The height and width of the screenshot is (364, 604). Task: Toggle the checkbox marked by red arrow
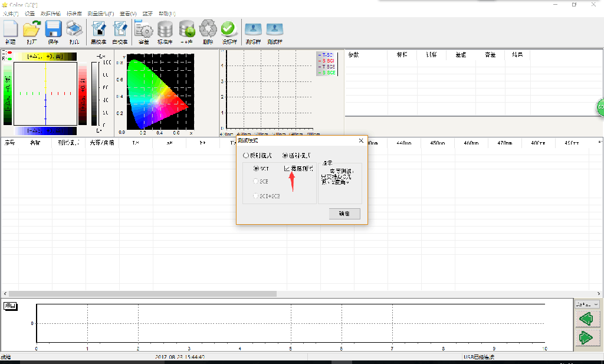tap(287, 169)
